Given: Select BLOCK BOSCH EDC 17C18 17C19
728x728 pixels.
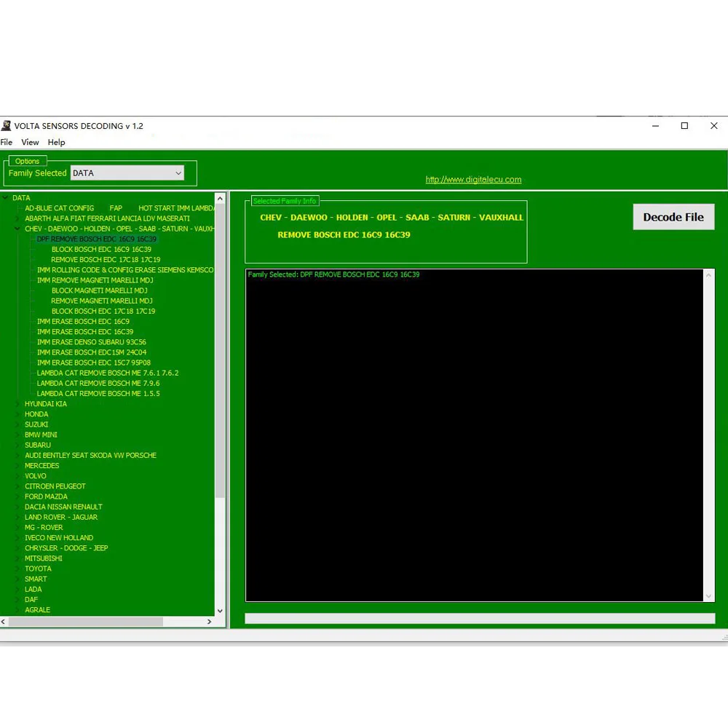Looking at the screenshot, I should pyautogui.click(x=103, y=311).
